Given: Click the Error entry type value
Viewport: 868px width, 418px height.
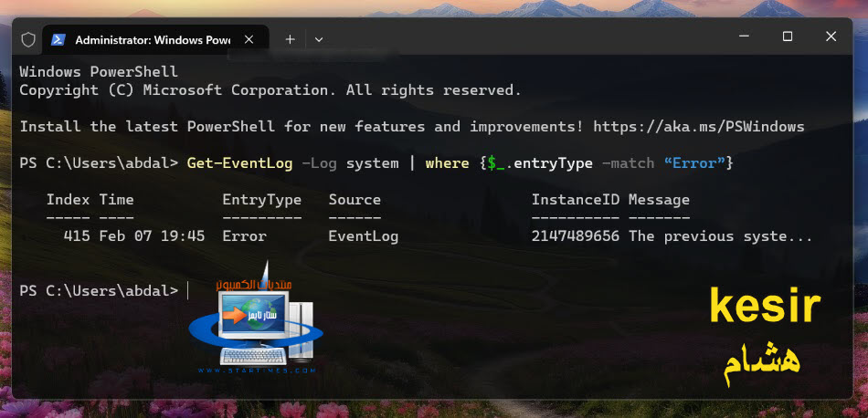Looking at the screenshot, I should [x=245, y=236].
